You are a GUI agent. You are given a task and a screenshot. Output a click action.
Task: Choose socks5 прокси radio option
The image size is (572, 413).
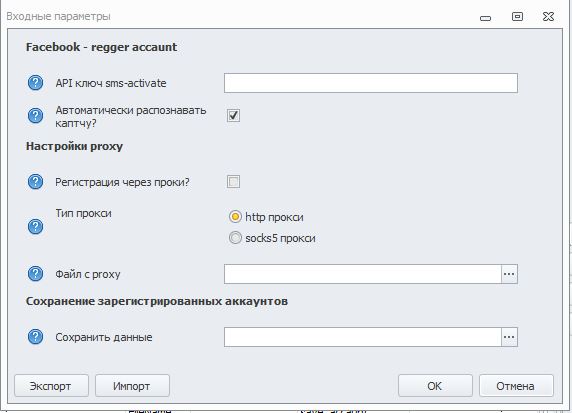[235, 238]
